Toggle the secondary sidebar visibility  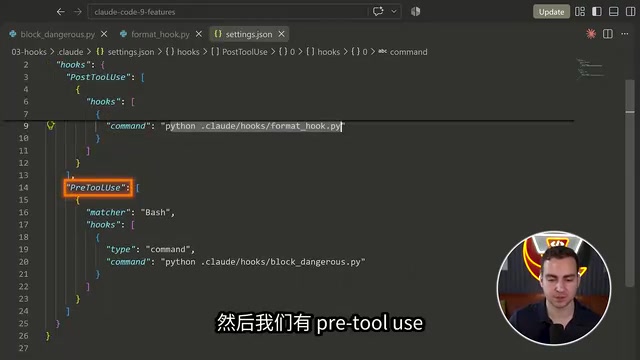tap(630, 11)
